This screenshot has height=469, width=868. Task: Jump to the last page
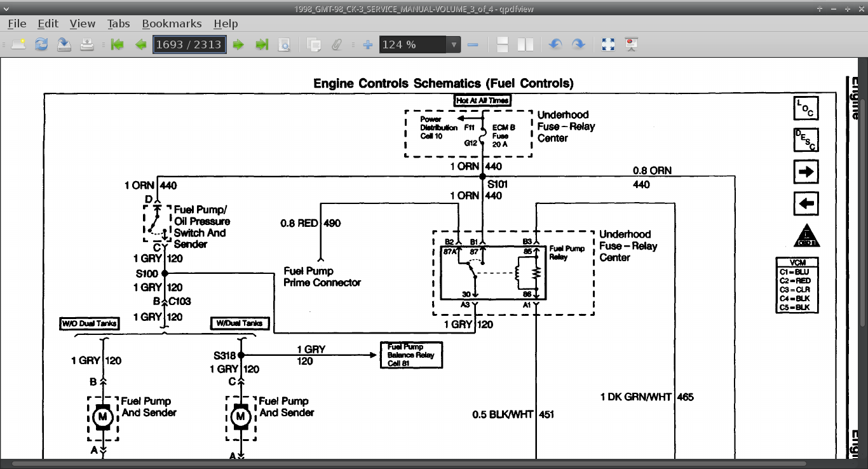pyautogui.click(x=261, y=44)
